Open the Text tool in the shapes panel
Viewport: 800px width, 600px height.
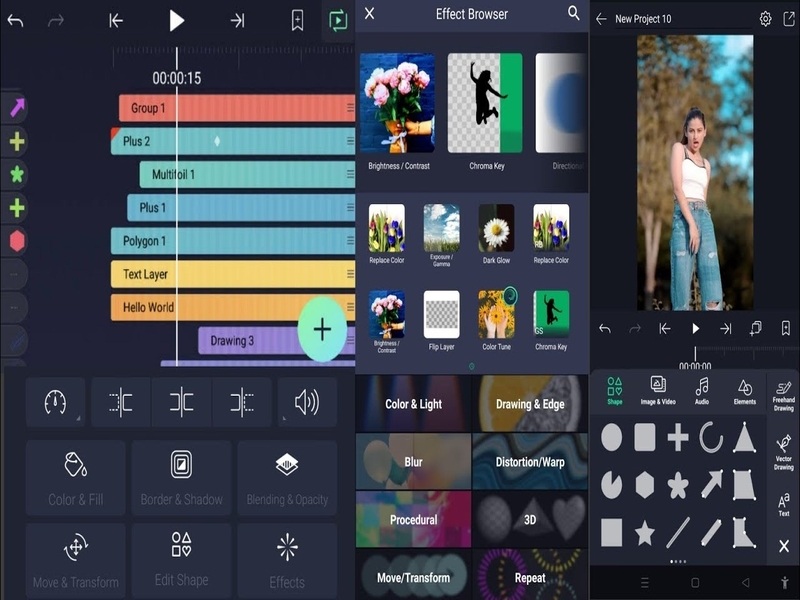tap(783, 503)
